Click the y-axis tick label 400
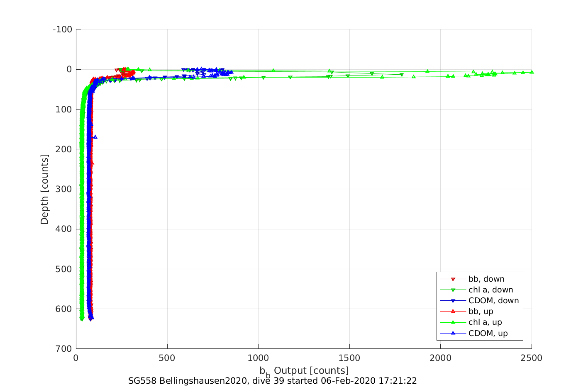Image resolution: width=588 pixels, height=392 pixels. pos(65,229)
